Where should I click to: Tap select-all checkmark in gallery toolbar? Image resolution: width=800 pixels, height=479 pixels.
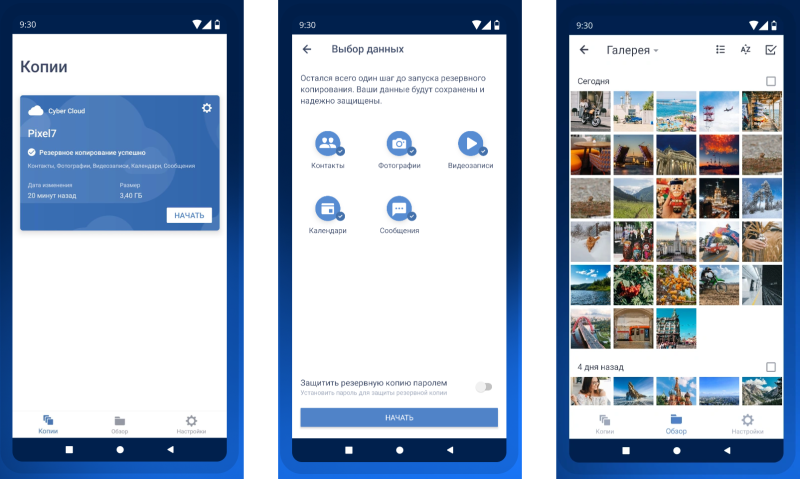pyautogui.click(x=770, y=49)
